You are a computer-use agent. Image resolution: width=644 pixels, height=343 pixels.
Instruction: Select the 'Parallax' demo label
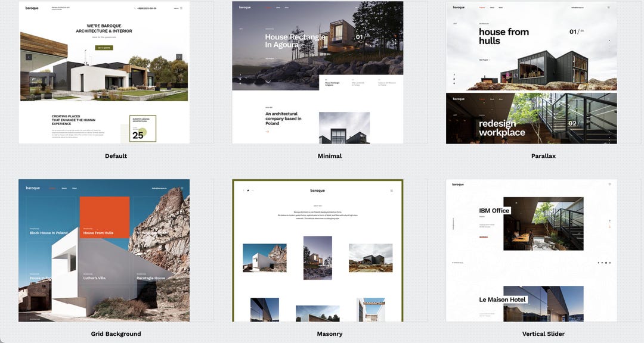pos(543,156)
